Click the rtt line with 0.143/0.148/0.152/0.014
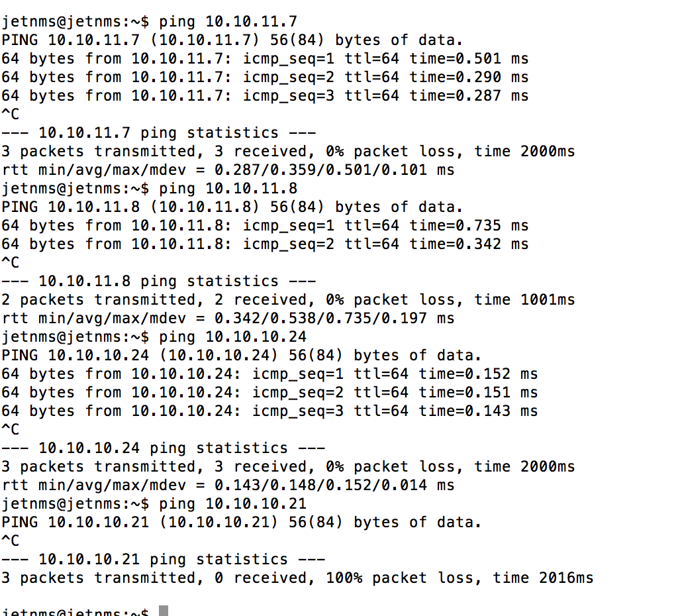Image resolution: width=678 pixels, height=616 pixels. pyautogui.click(x=228, y=485)
